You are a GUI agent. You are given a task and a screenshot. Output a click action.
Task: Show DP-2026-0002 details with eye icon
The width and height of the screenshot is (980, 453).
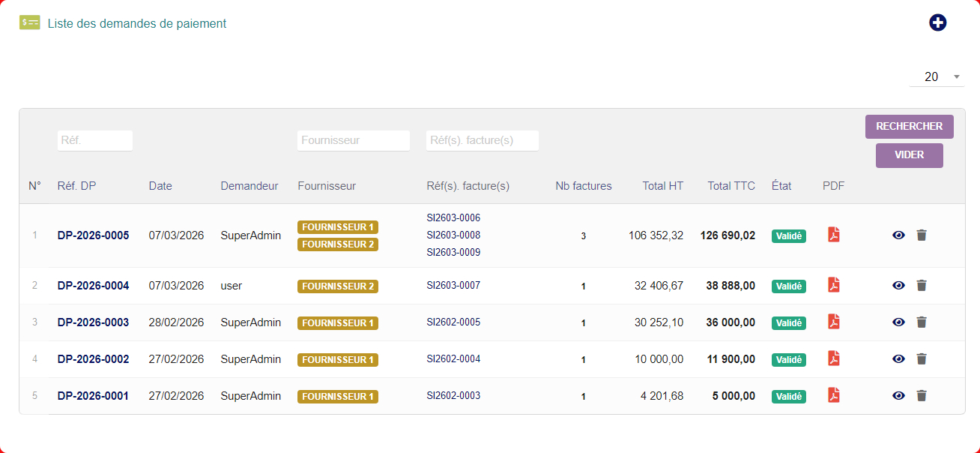(898, 359)
